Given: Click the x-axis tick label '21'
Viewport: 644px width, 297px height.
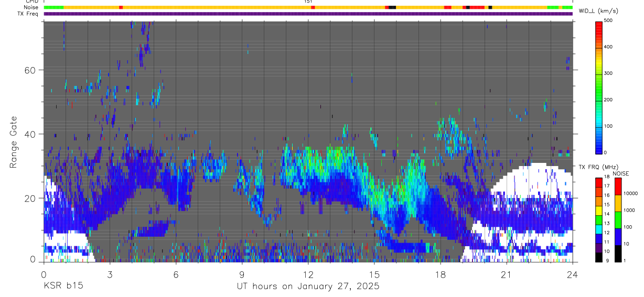Looking at the screenshot, I should pyautogui.click(x=507, y=273).
